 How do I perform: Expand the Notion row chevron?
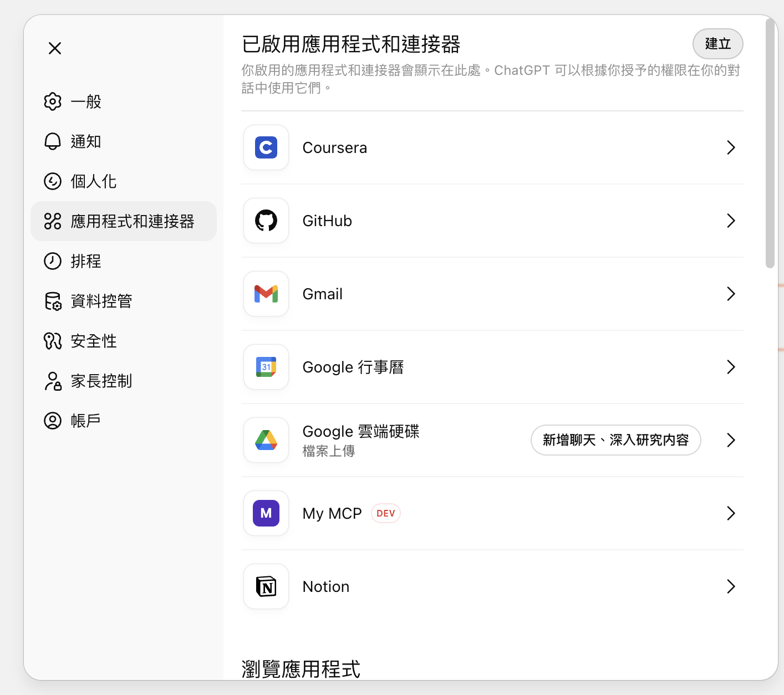point(731,586)
